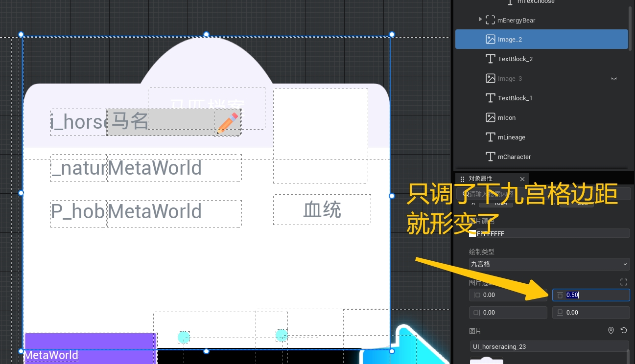635x364 pixels.
Task: Grab the 对象属性 tab drag handle
Action: click(462, 179)
